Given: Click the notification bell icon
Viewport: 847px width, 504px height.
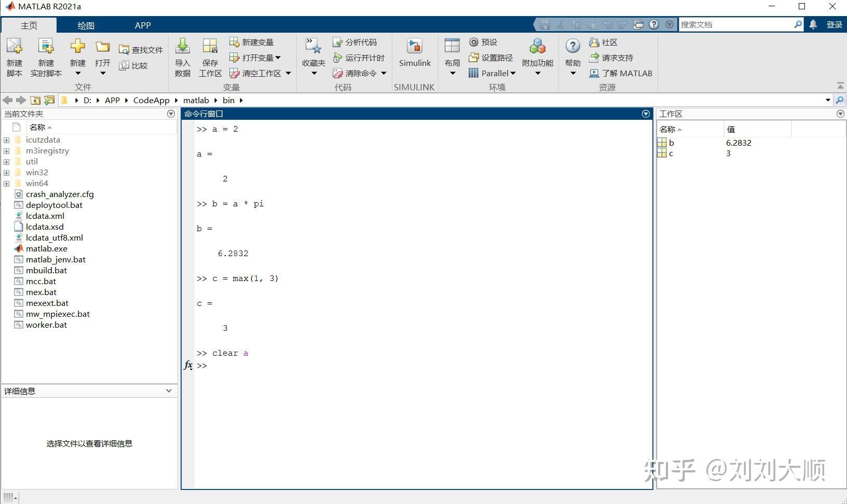Looking at the screenshot, I should 813,24.
